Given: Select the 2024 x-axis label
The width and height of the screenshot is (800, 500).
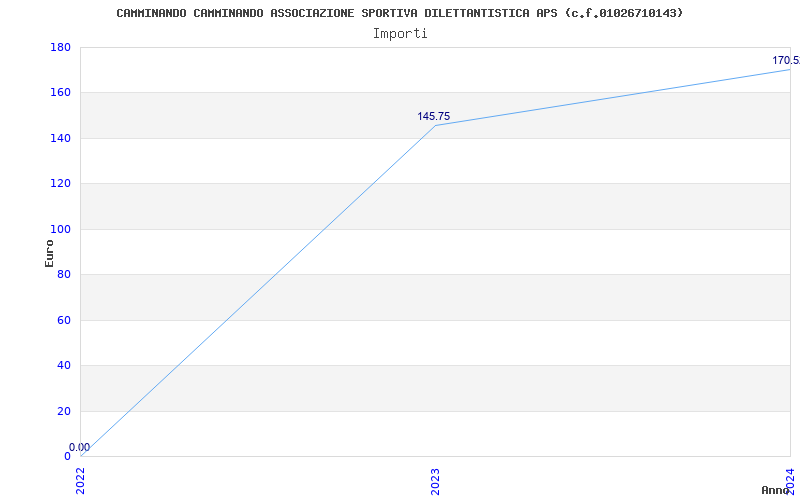Looking at the screenshot, I should click(790, 480).
